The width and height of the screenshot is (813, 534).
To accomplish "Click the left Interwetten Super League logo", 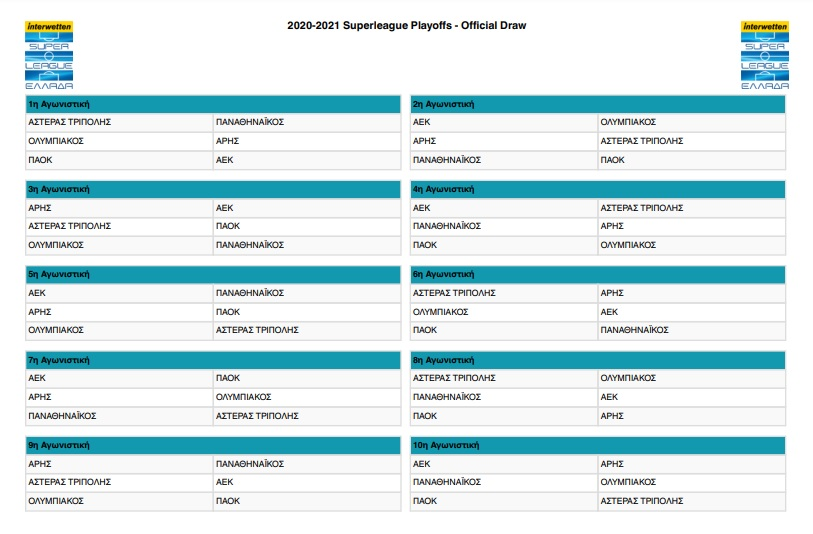I will 48,55.
